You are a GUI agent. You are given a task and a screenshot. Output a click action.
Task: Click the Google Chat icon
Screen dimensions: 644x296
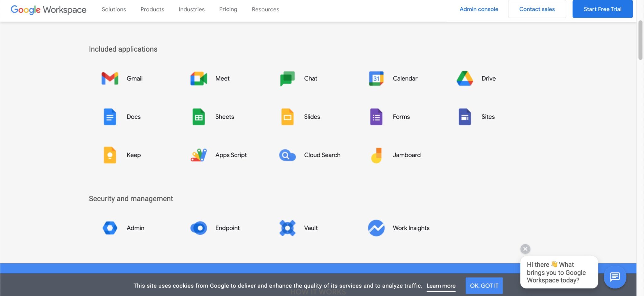pyautogui.click(x=287, y=78)
